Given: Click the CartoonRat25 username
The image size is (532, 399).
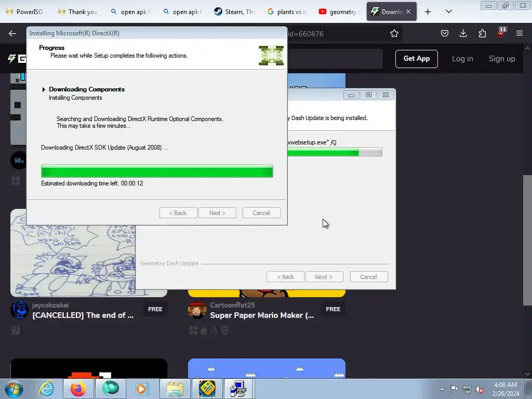Looking at the screenshot, I should point(232,305).
